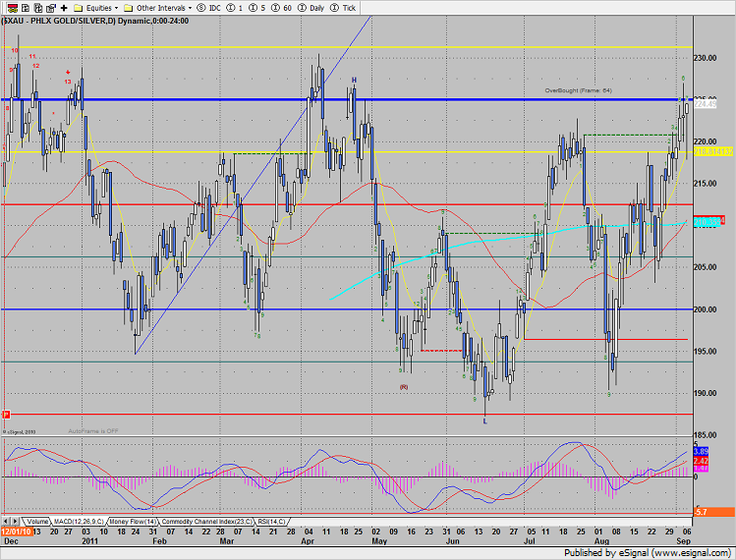Viewport: 736px width, 560px height.
Task: Click the OverBought (Frame: 64) label
Action: click(x=578, y=90)
